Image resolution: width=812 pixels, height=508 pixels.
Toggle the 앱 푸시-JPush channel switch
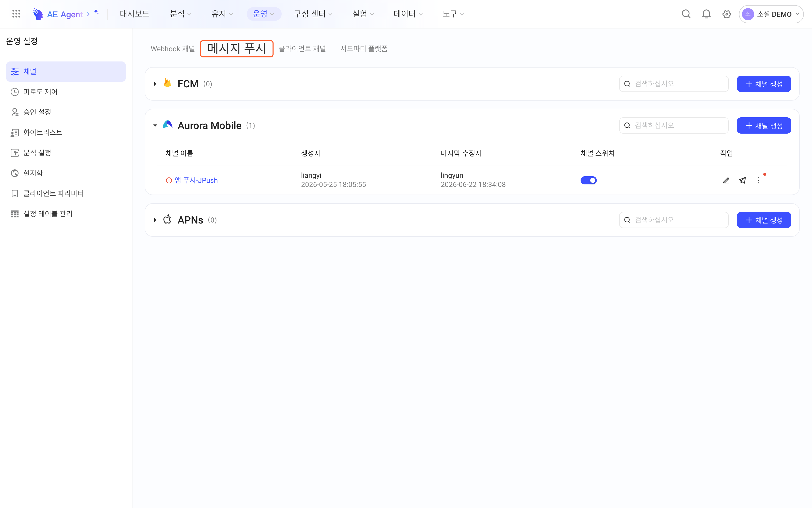pyautogui.click(x=588, y=180)
